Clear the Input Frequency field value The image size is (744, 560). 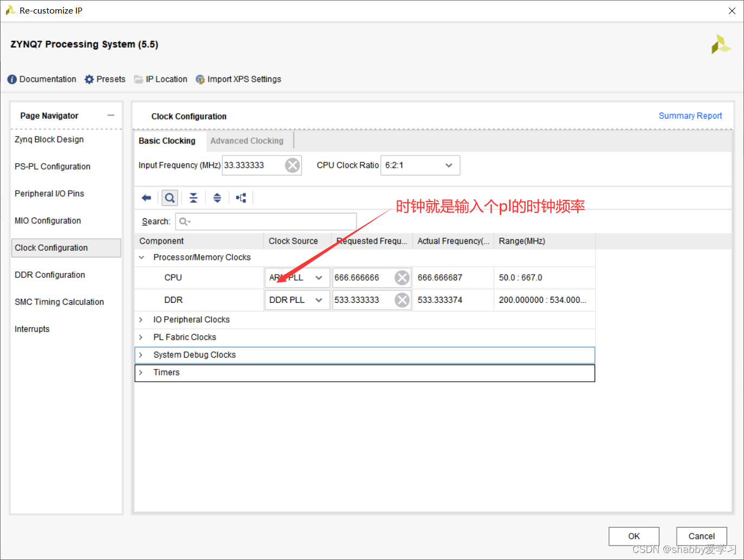coord(293,165)
